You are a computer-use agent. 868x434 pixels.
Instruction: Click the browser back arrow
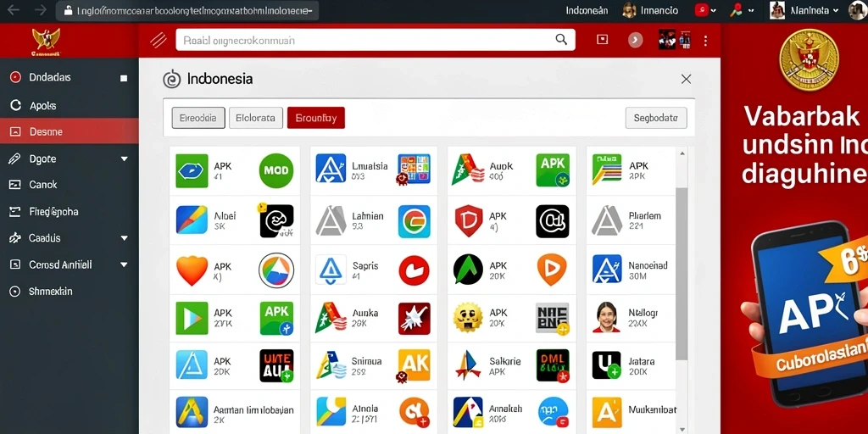point(12,10)
